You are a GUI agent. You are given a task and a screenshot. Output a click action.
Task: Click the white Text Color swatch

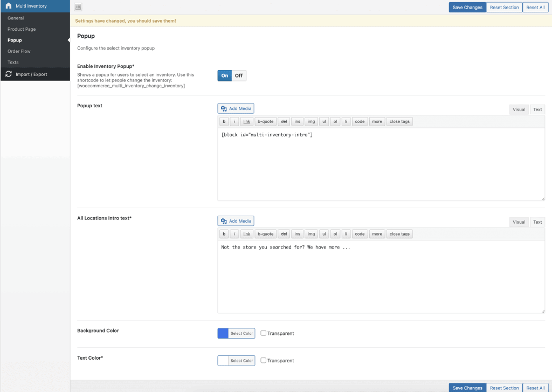[x=223, y=361]
